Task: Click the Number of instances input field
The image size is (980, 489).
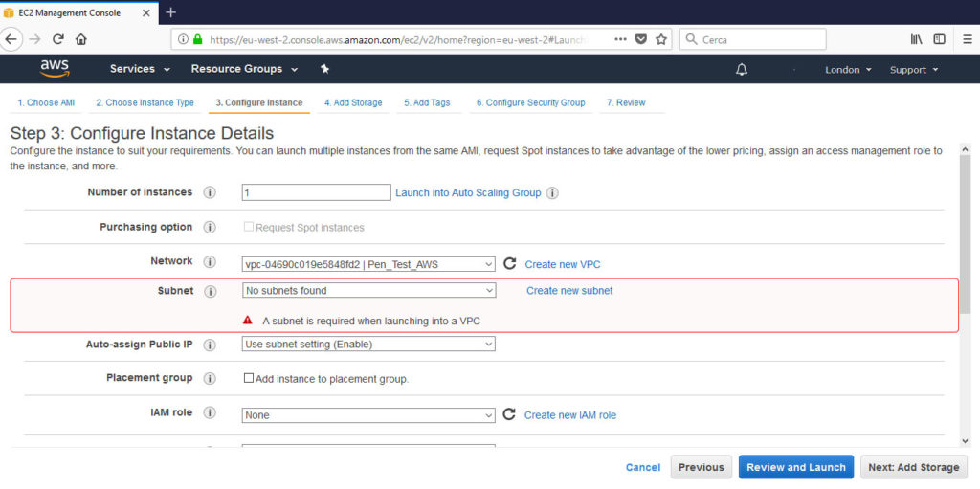Action: (x=316, y=192)
